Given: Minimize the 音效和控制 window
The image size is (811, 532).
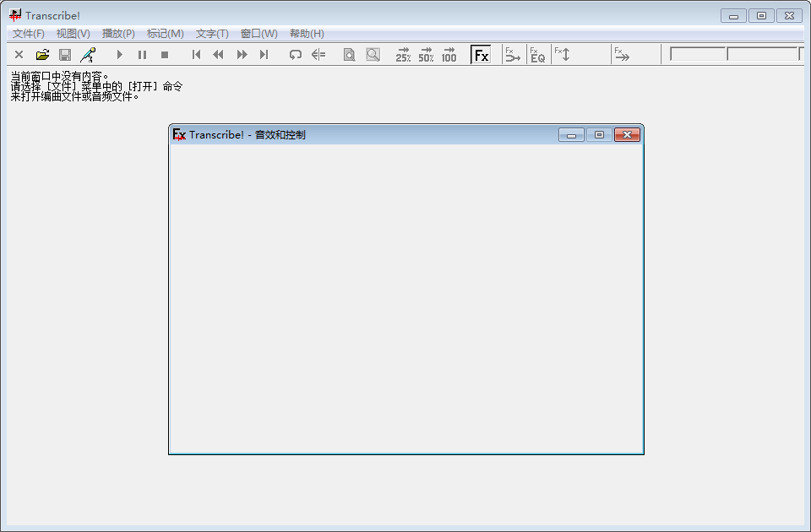Looking at the screenshot, I should [572, 135].
